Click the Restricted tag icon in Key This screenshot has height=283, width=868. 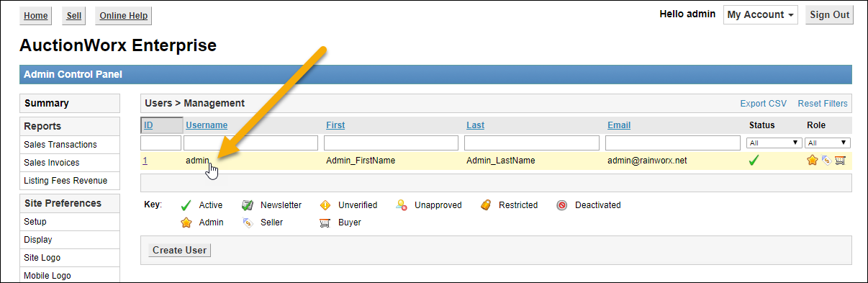[x=486, y=205]
